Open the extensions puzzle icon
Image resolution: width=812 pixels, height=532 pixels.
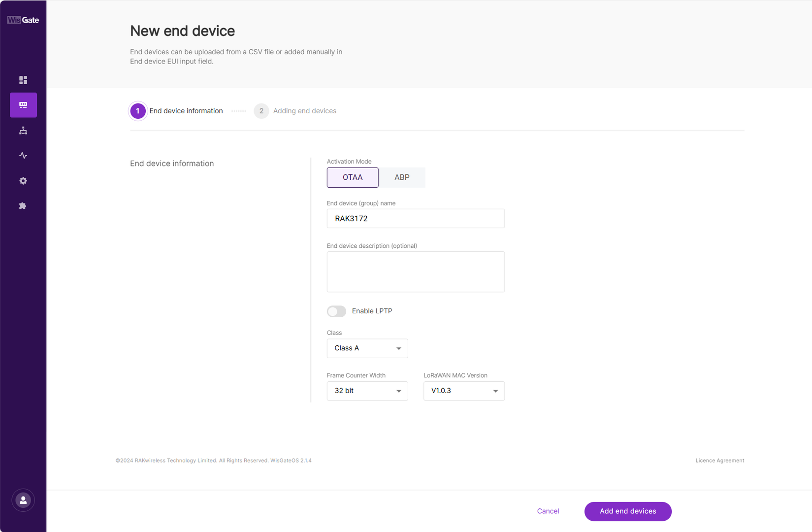23,206
